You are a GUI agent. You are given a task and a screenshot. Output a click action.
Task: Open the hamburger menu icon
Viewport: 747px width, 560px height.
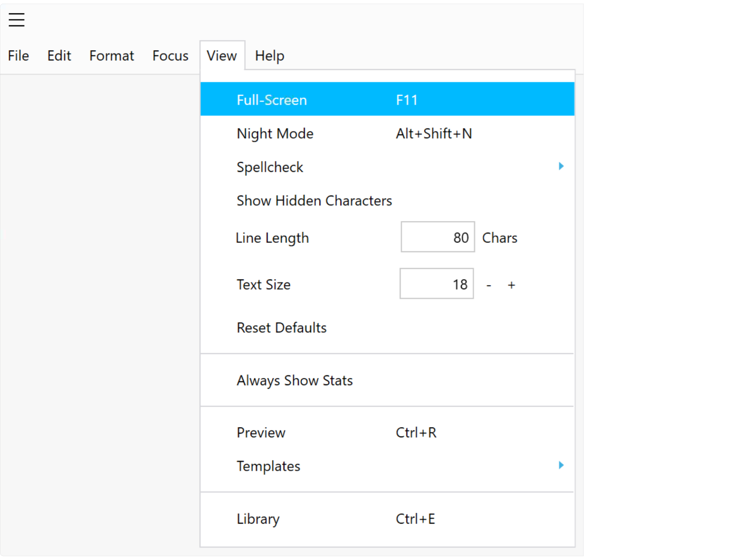16,20
